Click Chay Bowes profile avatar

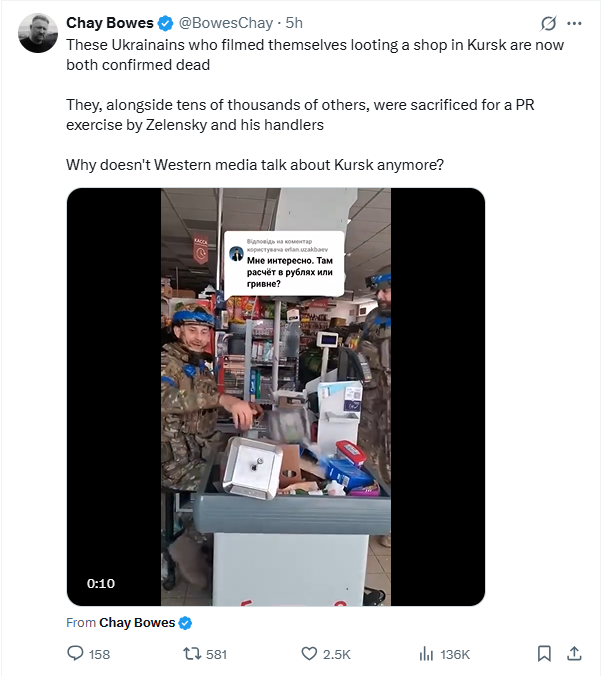38,34
